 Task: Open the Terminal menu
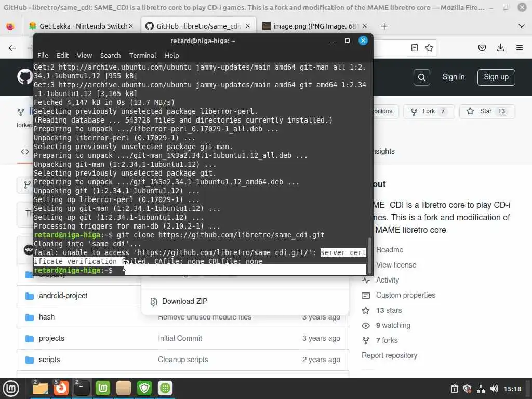click(x=142, y=55)
